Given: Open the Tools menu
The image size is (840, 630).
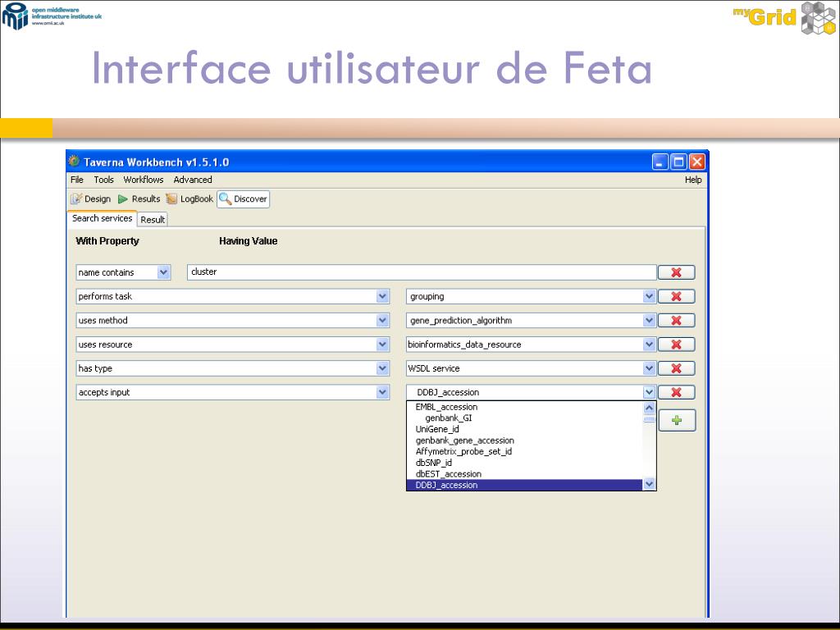Looking at the screenshot, I should click(x=103, y=180).
